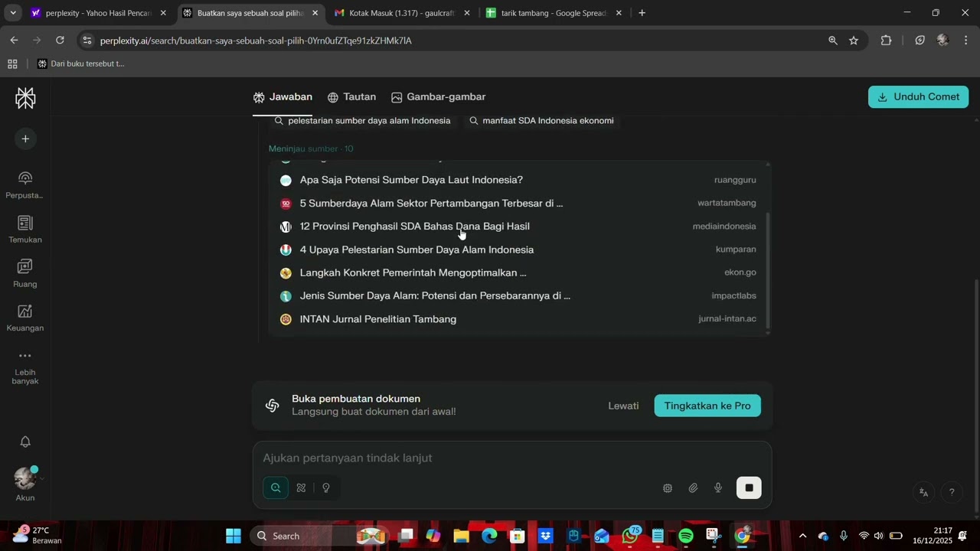The image size is (980, 551).
Task: Click Lewati to skip the promo
Action: [623, 406]
